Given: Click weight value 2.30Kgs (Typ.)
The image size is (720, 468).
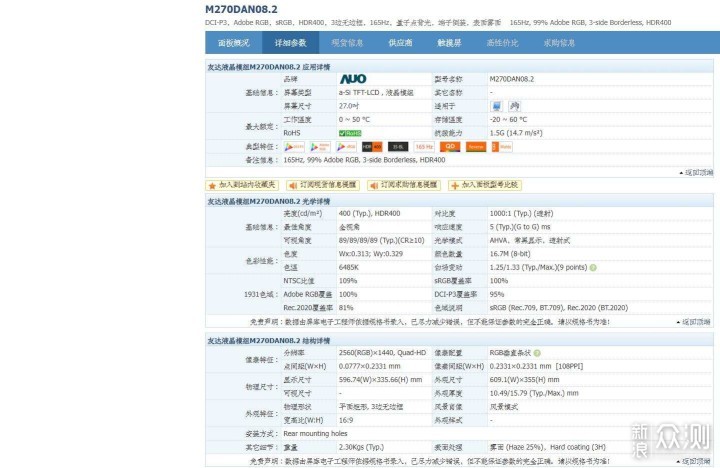Looking at the screenshot, I should (361, 447).
